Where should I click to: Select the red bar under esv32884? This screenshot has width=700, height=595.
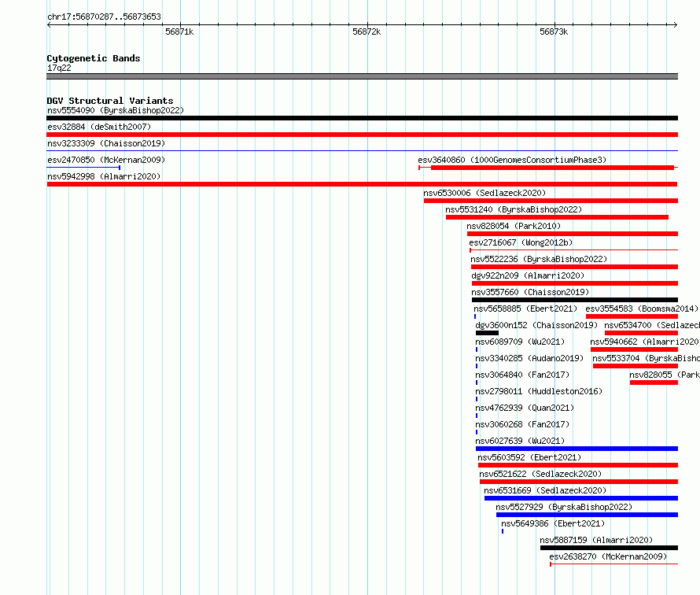pyautogui.click(x=362, y=135)
